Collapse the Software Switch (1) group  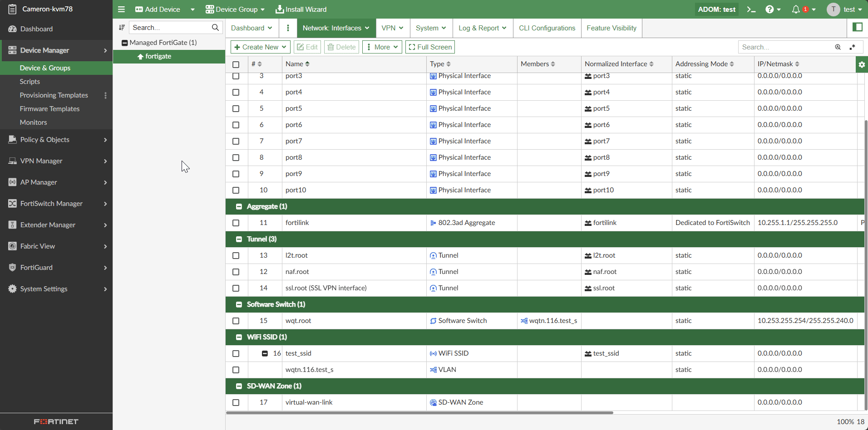(239, 304)
